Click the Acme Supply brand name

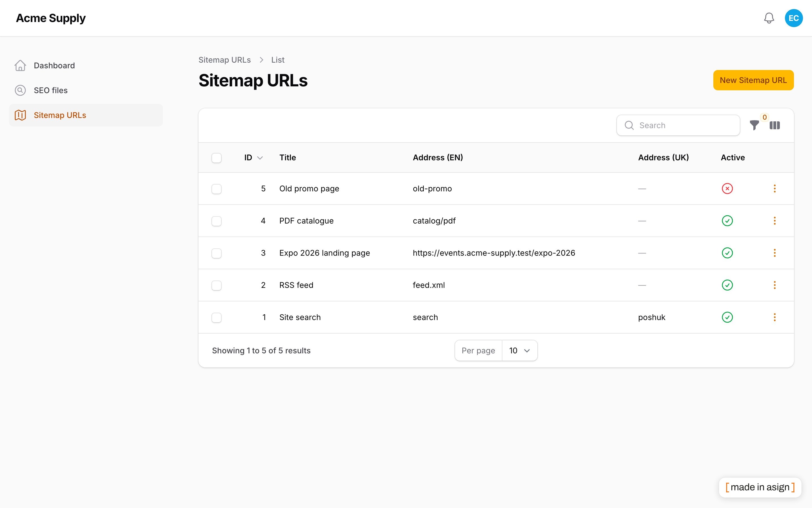[x=51, y=18]
